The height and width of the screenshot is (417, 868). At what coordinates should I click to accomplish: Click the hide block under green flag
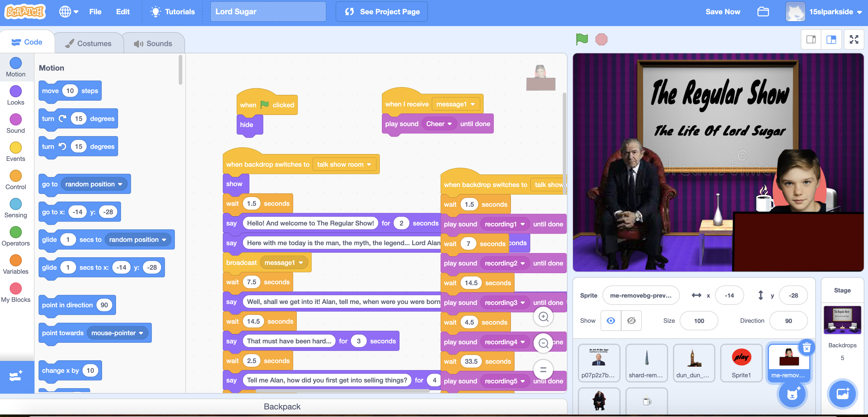click(x=250, y=125)
